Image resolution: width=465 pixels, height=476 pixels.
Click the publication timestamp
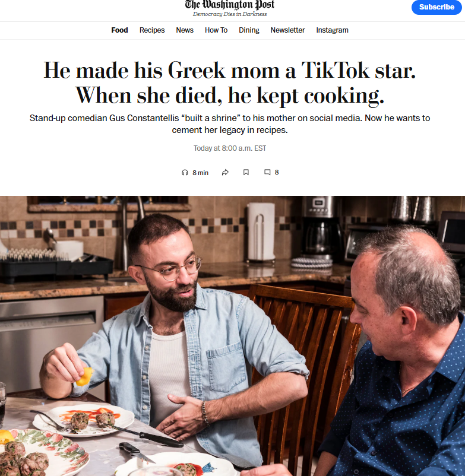pyautogui.click(x=230, y=148)
